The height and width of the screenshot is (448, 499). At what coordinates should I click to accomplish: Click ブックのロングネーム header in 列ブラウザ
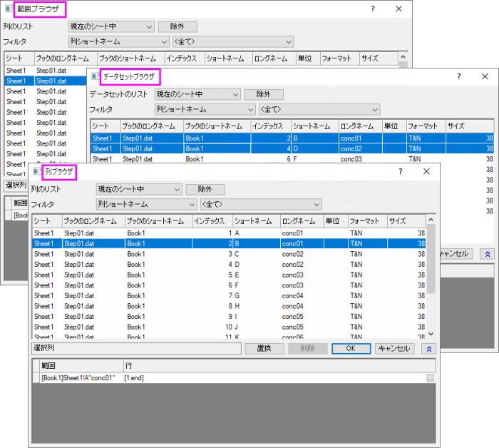(93, 221)
